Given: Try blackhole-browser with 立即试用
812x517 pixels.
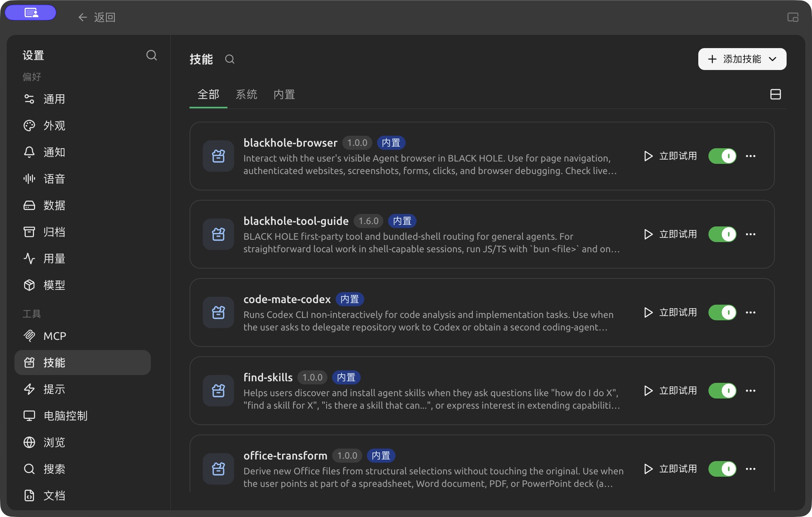Looking at the screenshot, I should tap(671, 156).
